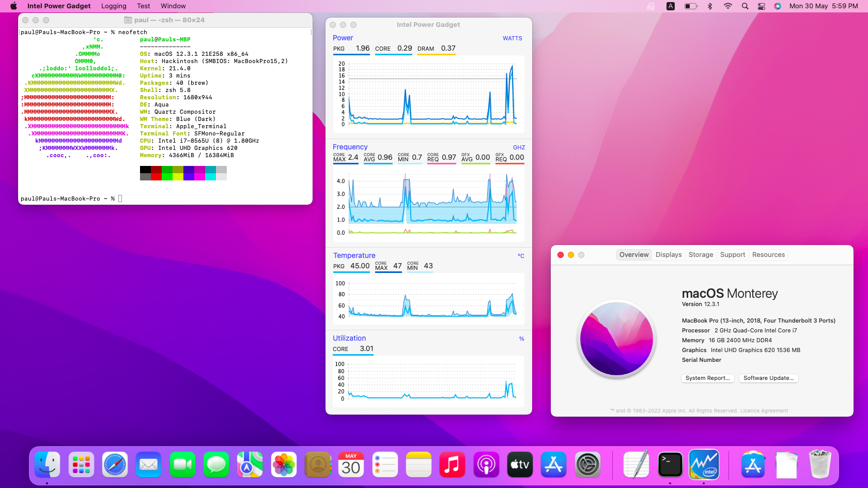
Task: Click the PKG power value 1.96
Action: (363, 48)
